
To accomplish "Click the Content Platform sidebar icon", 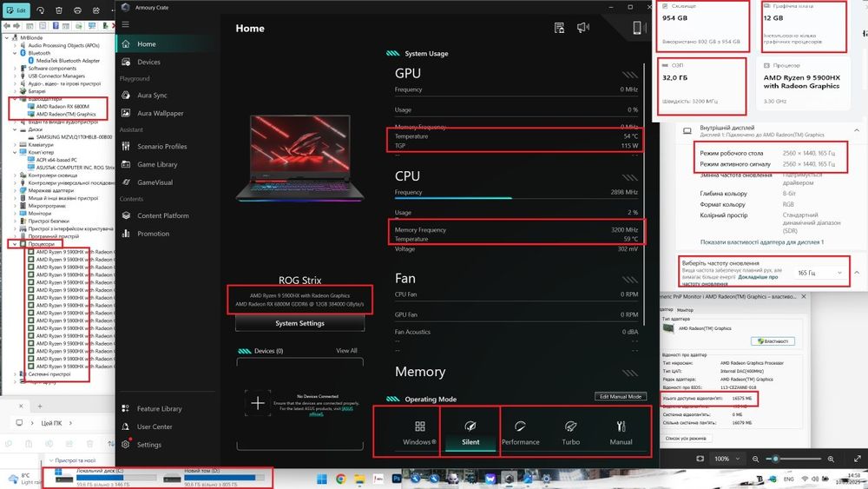I will click(x=126, y=215).
